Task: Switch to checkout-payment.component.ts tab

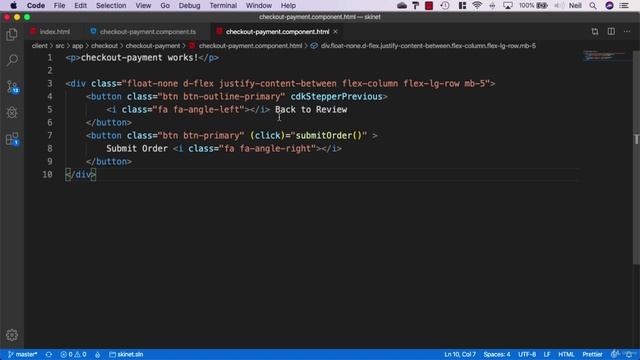Action: click(x=143, y=32)
